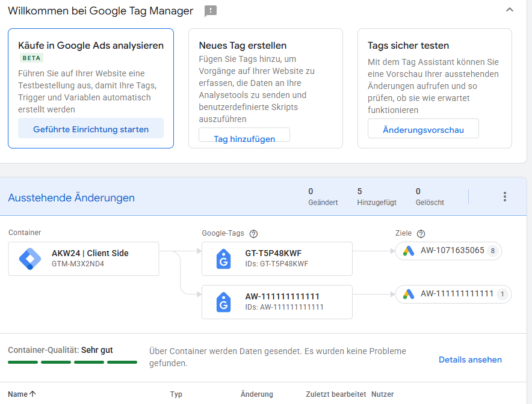Click the container ID GTM-M3X2ND4
532x404 pixels.
coord(78,264)
